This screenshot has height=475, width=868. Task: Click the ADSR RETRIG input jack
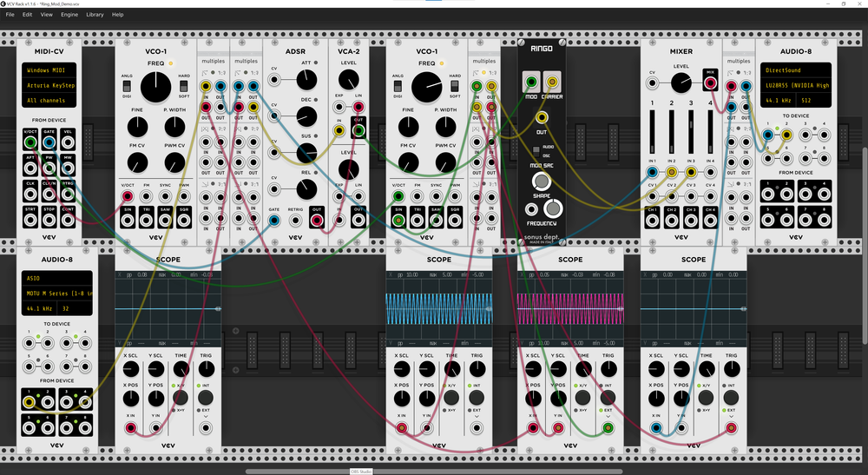click(x=295, y=221)
